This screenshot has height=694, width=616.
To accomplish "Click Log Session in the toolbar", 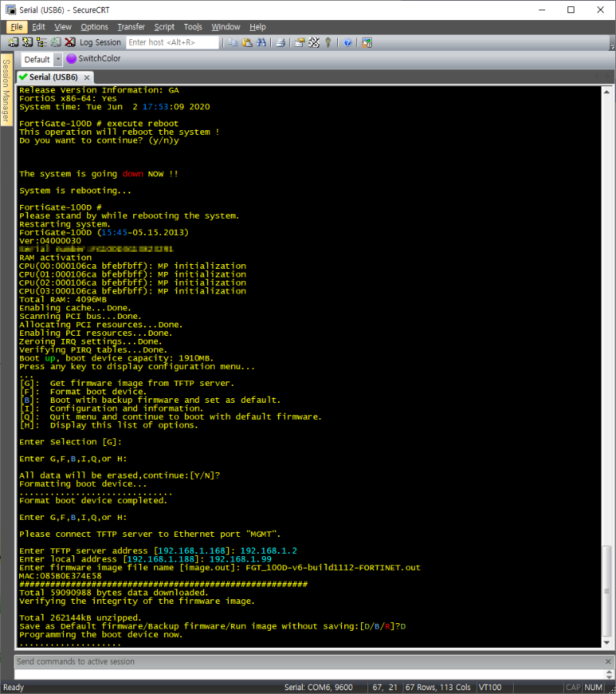I will pyautogui.click(x=100, y=42).
